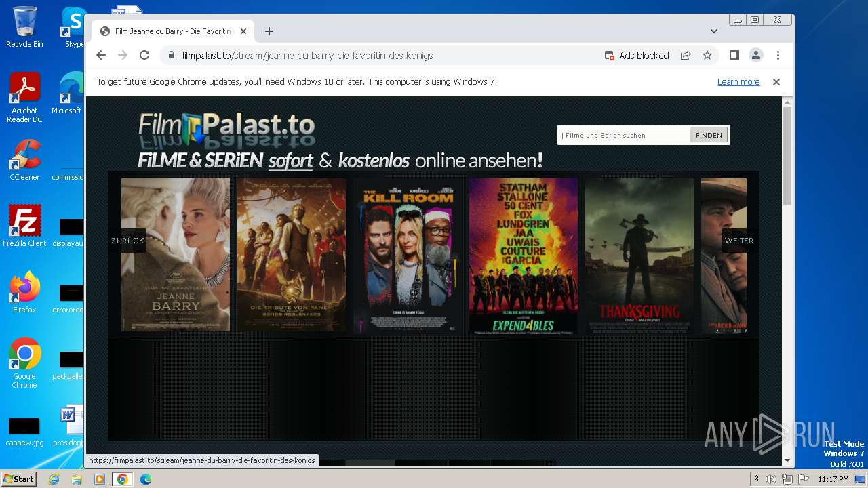Open the Firefox desktop icon
The image size is (868, 488).
(x=24, y=293)
